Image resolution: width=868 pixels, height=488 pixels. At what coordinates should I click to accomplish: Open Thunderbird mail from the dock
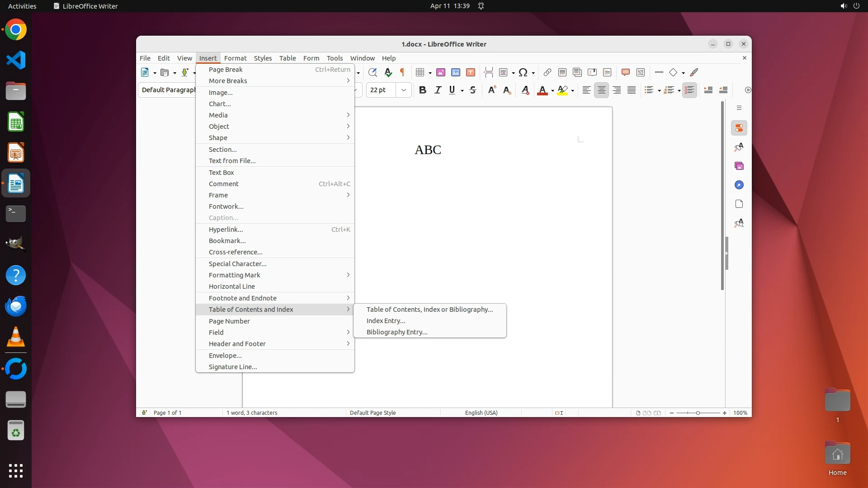click(16, 306)
